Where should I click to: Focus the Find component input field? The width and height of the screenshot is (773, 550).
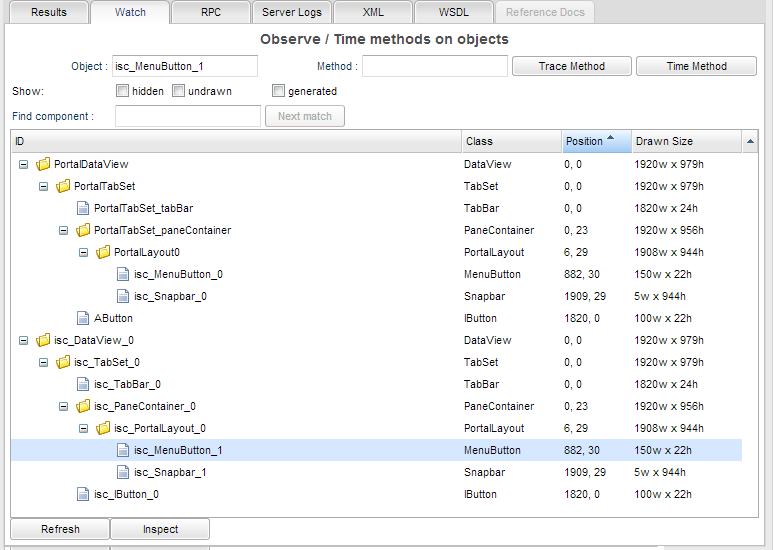pos(188,116)
